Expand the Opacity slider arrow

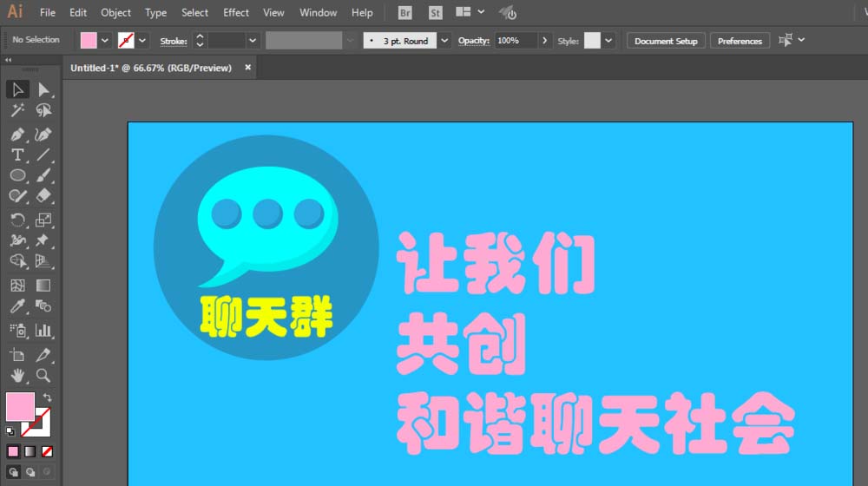tap(545, 41)
